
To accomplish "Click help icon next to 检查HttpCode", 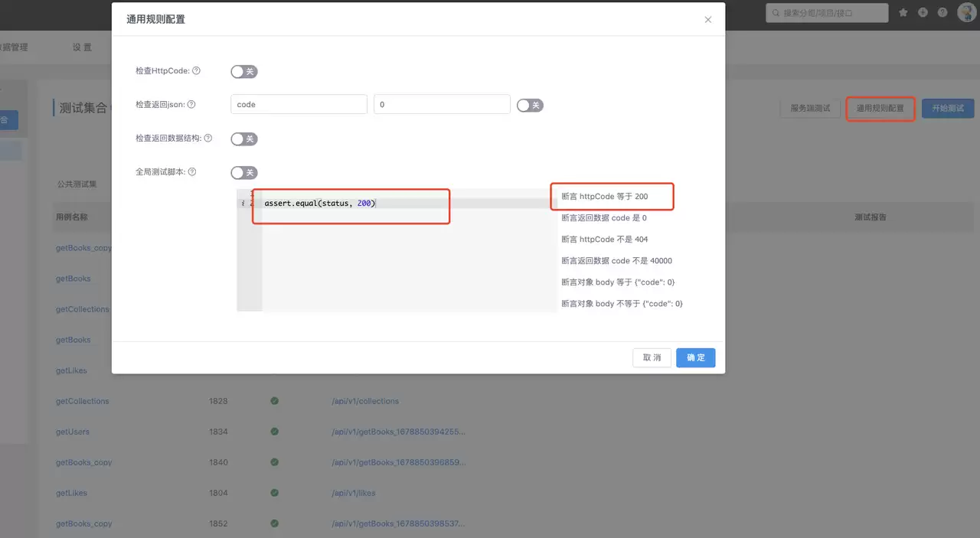I will click(196, 71).
